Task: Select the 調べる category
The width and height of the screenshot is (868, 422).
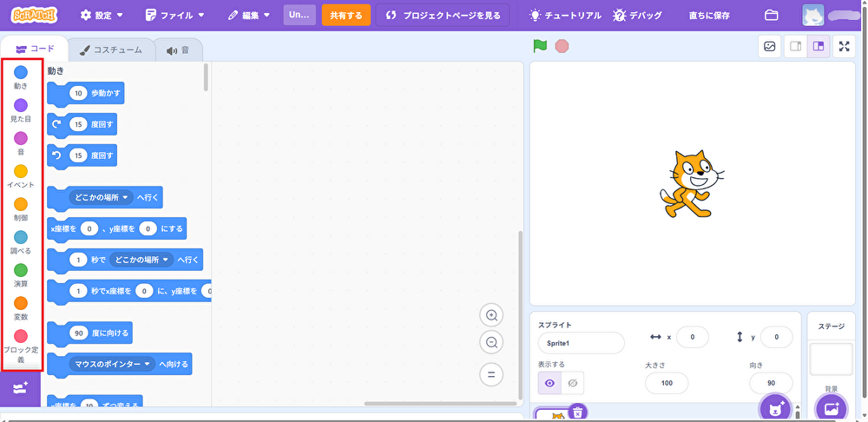Action: (21, 242)
